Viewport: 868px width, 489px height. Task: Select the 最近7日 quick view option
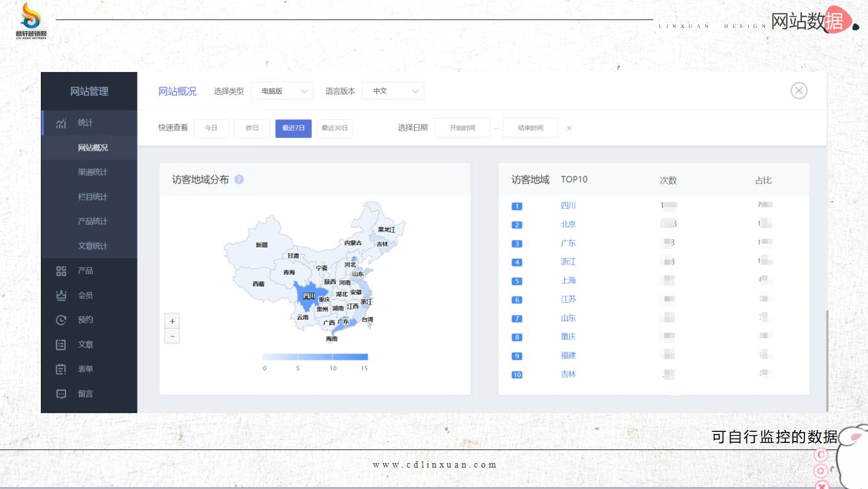[x=294, y=128]
